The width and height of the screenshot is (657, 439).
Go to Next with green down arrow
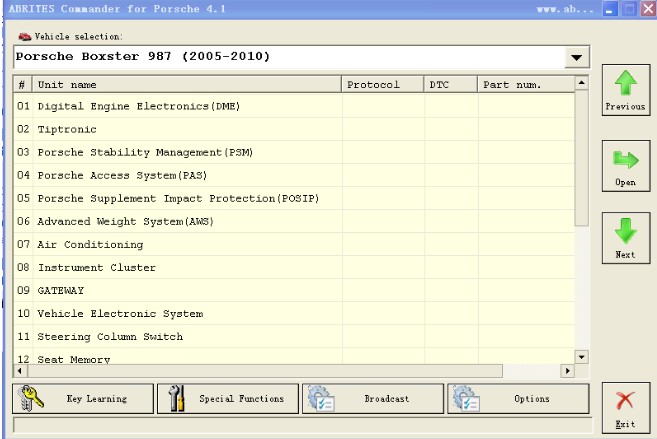[x=626, y=238]
